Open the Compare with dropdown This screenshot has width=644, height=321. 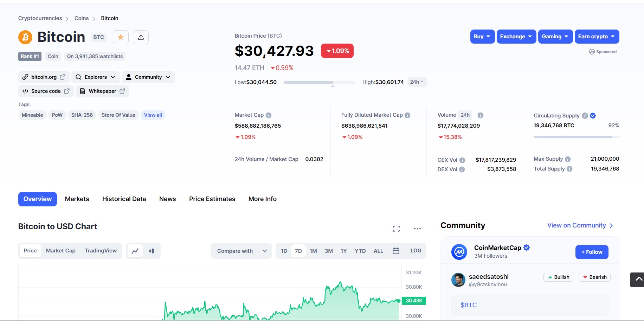tap(241, 251)
